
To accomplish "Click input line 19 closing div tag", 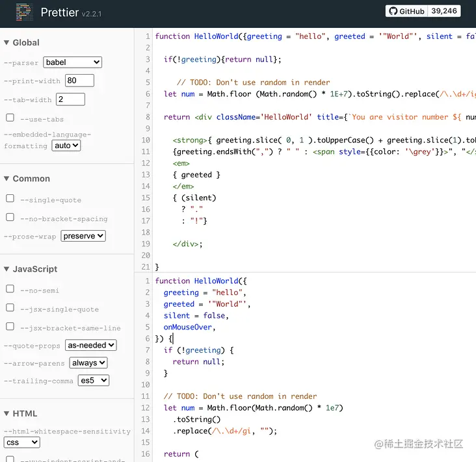I will (188, 244).
